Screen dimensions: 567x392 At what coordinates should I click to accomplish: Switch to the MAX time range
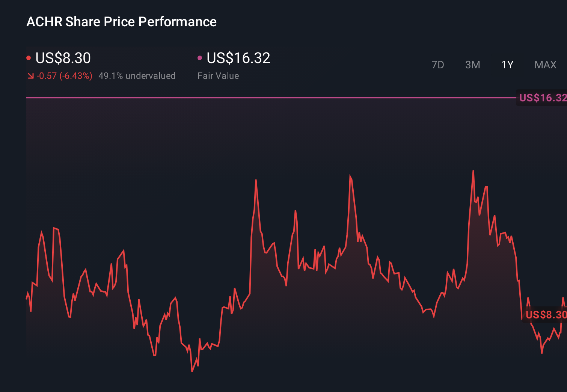pyautogui.click(x=545, y=65)
